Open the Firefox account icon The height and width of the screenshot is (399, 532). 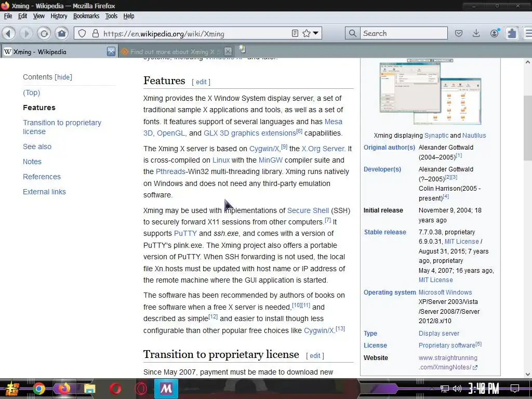pyautogui.click(x=495, y=33)
